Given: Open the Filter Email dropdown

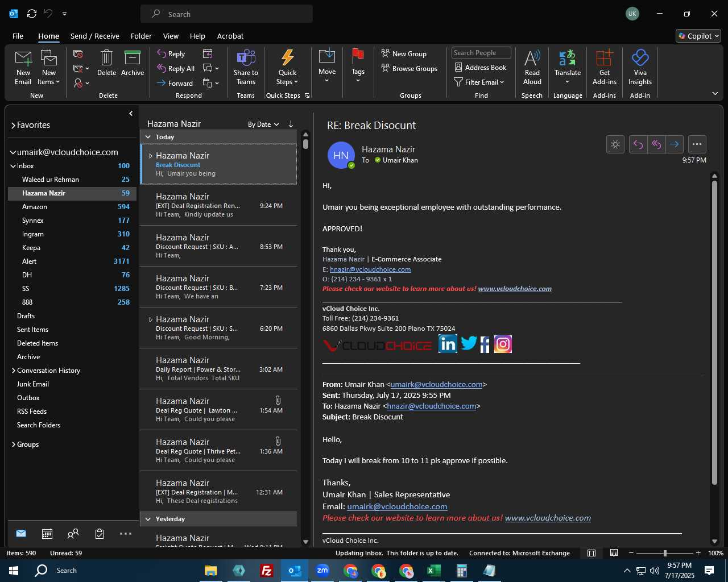Looking at the screenshot, I should pyautogui.click(x=479, y=82).
